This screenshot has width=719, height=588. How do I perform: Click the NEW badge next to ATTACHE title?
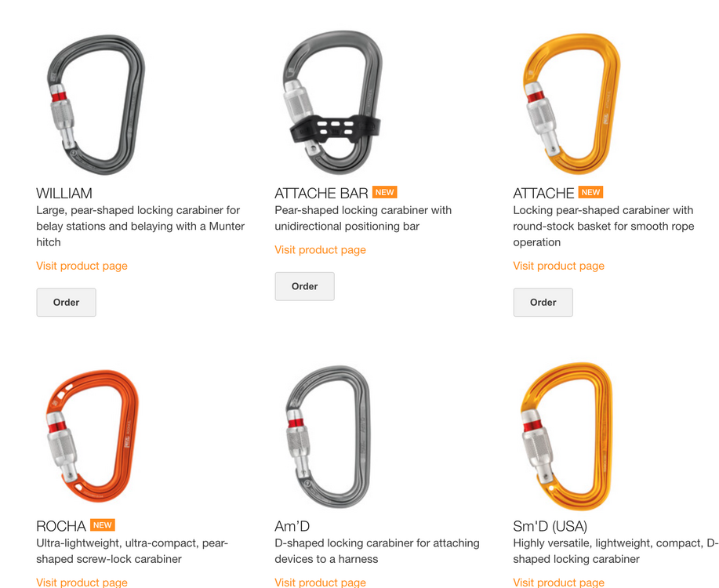pos(590,192)
